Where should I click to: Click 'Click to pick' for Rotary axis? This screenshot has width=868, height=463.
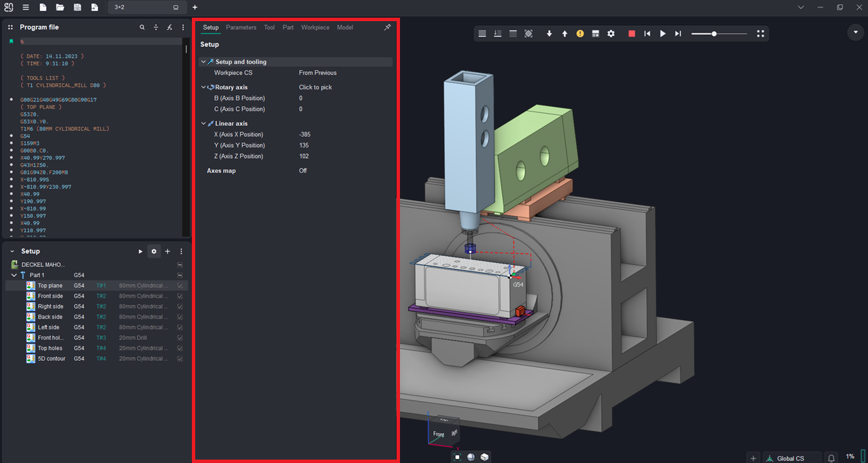pos(316,87)
